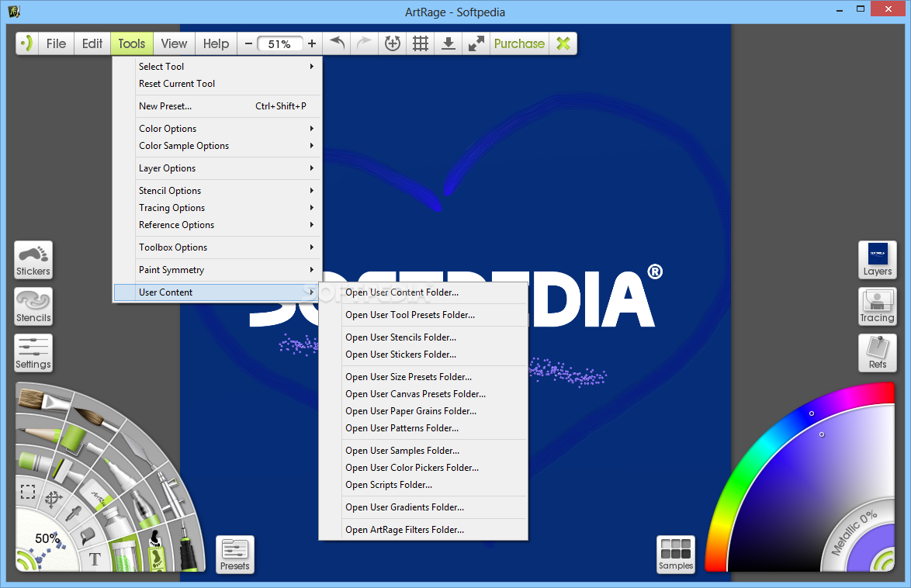
Task: Open the View menu
Action: pos(174,43)
